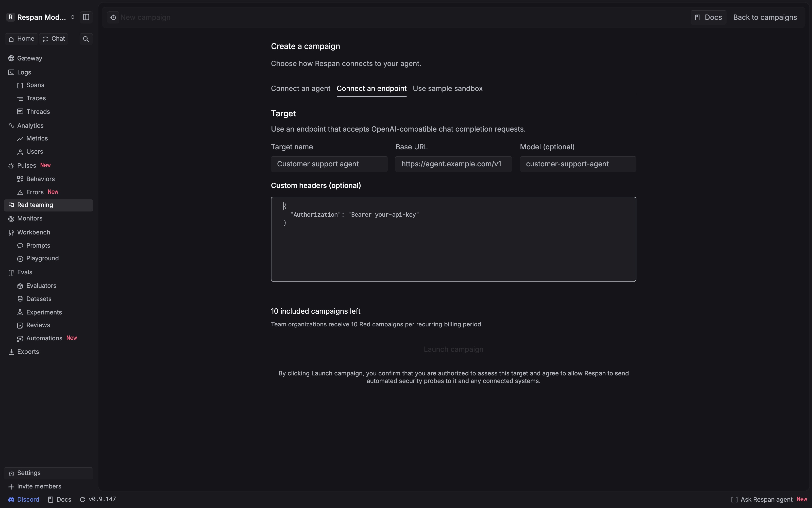This screenshot has height=508, width=812.
Task: Open Docs link in footer
Action: click(60, 500)
